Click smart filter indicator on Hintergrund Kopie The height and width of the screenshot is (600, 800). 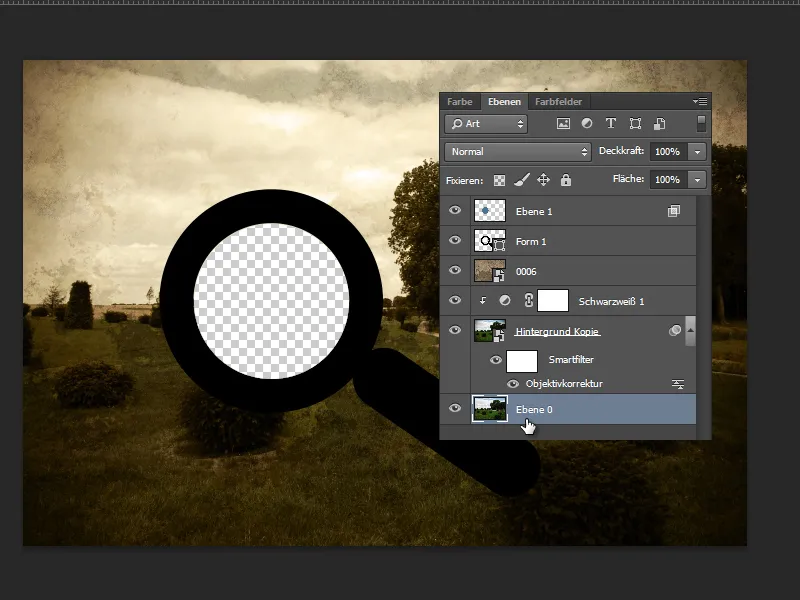pos(674,331)
